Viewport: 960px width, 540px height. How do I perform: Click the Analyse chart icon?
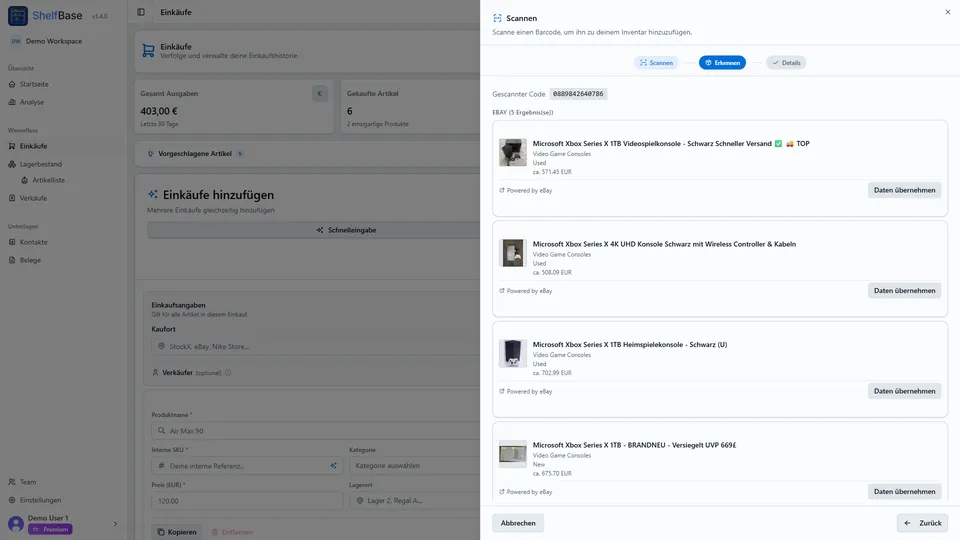(12, 102)
